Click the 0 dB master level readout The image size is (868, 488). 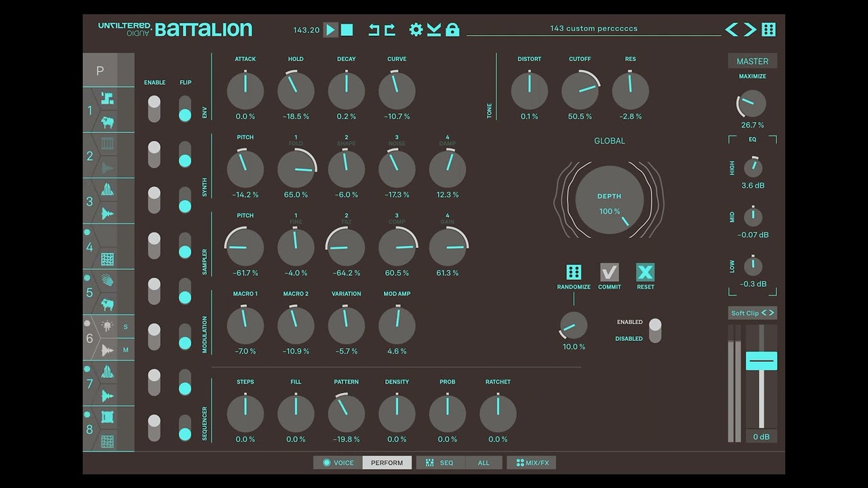point(762,436)
